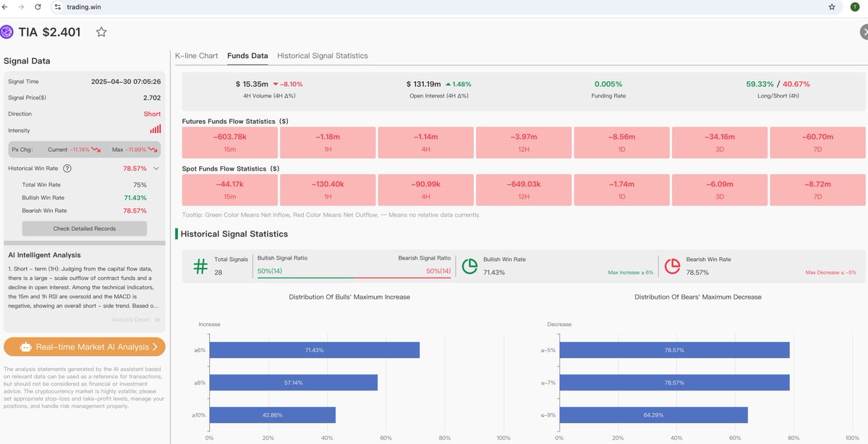Click the Bullish/Bearish Signal Ratio bar
Viewport: 868px width, 444px height.
(354, 277)
